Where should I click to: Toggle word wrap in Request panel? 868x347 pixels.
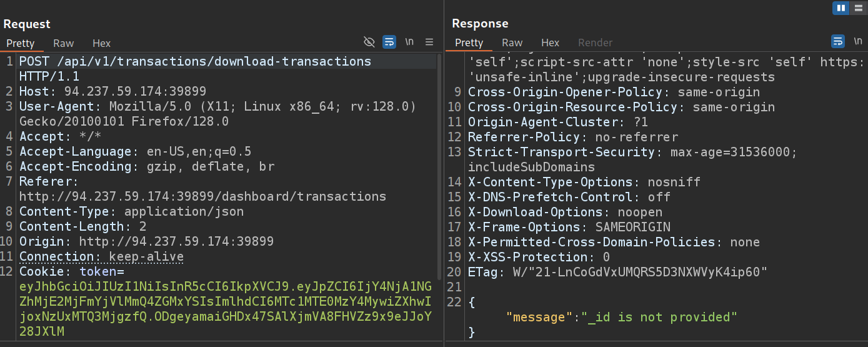[389, 43]
